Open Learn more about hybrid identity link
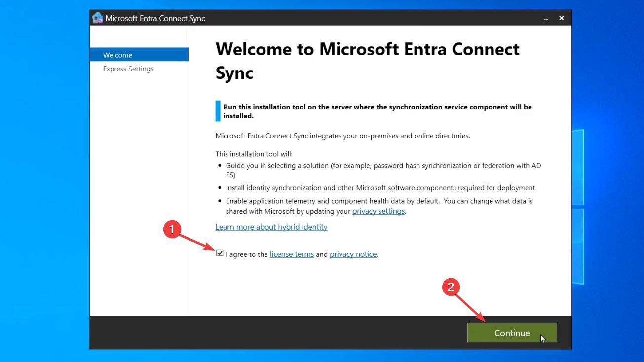 (271, 227)
